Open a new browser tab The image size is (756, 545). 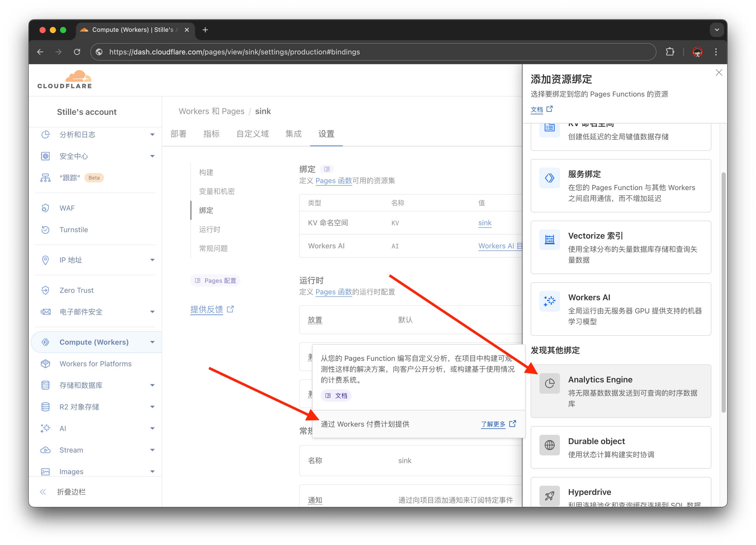click(x=205, y=30)
